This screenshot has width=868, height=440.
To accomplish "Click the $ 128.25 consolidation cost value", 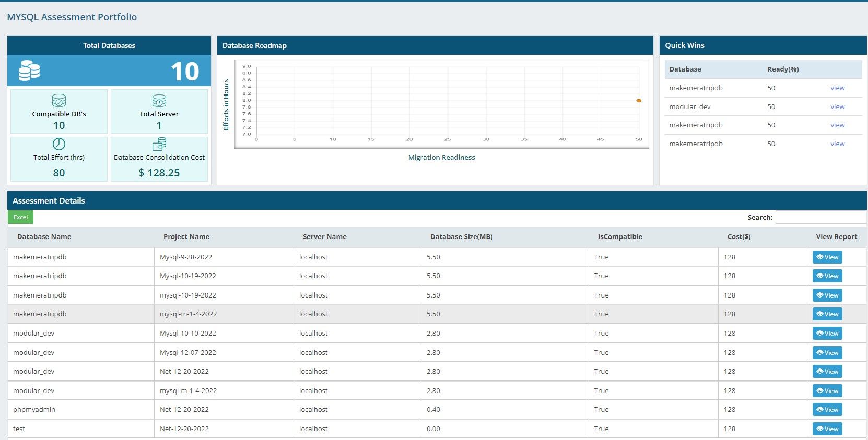I will click(159, 173).
